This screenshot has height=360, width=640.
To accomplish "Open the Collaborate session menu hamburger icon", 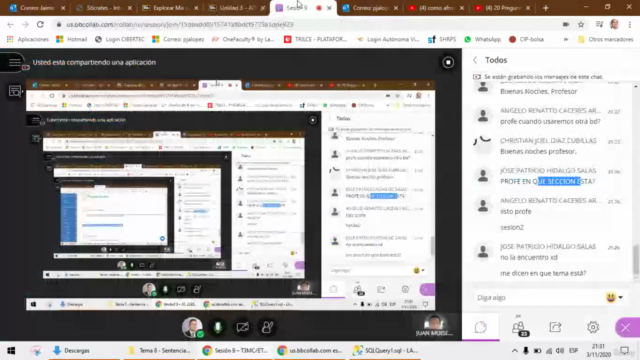I will pyautogui.click(x=15, y=62).
